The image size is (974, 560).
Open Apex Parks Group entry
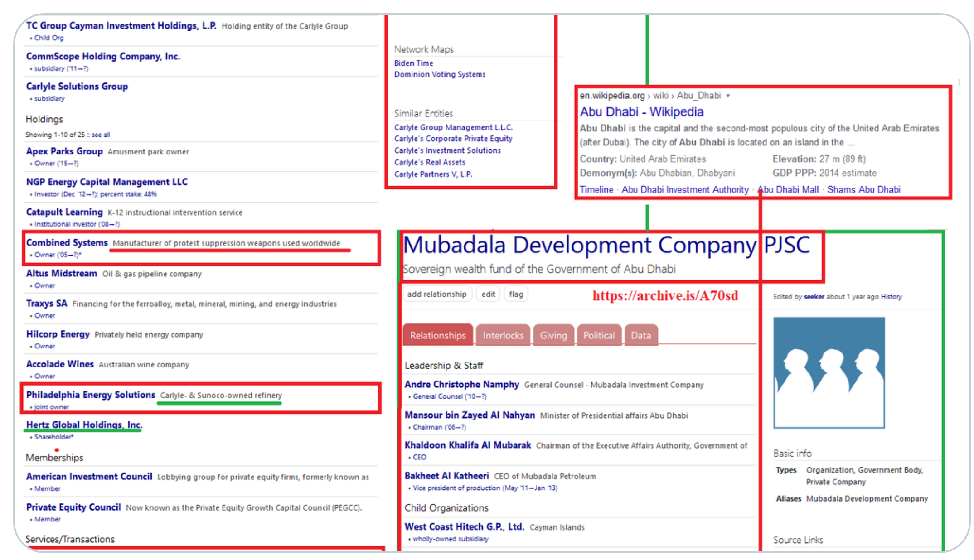pos(64,151)
